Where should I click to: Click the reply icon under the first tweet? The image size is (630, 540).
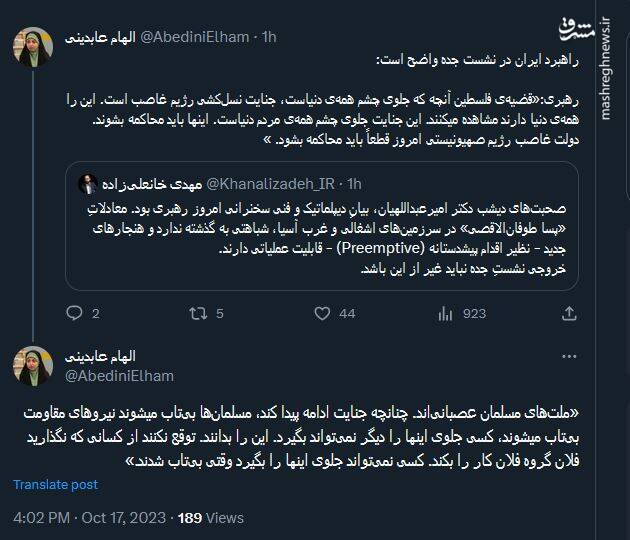click(71, 313)
